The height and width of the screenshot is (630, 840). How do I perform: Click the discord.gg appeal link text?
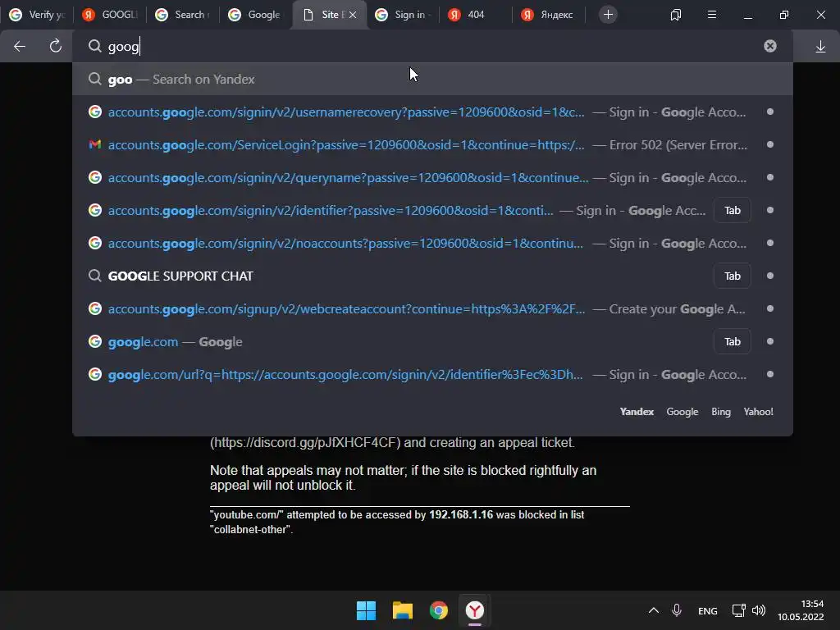click(305, 443)
